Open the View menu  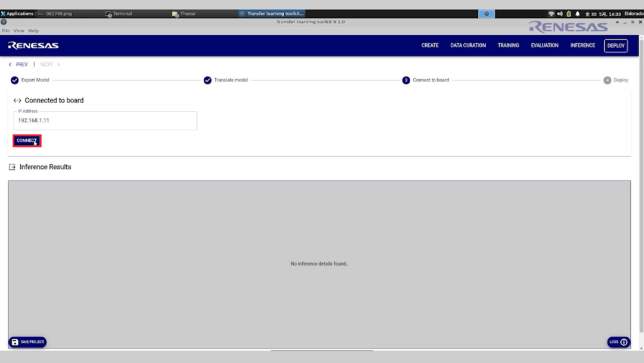click(19, 31)
